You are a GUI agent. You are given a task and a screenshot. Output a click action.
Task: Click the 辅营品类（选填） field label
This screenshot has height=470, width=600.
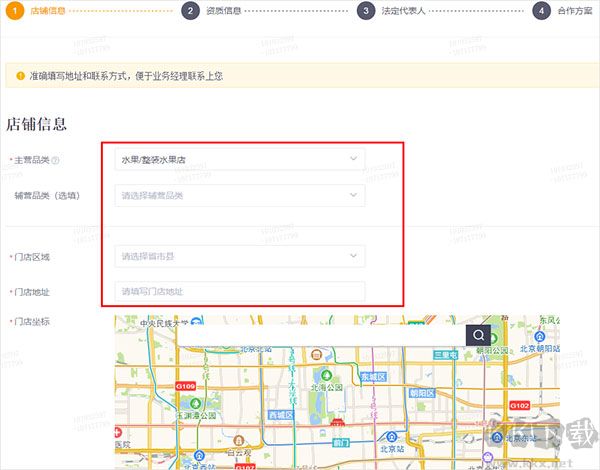pyautogui.click(x=47, y=196)
